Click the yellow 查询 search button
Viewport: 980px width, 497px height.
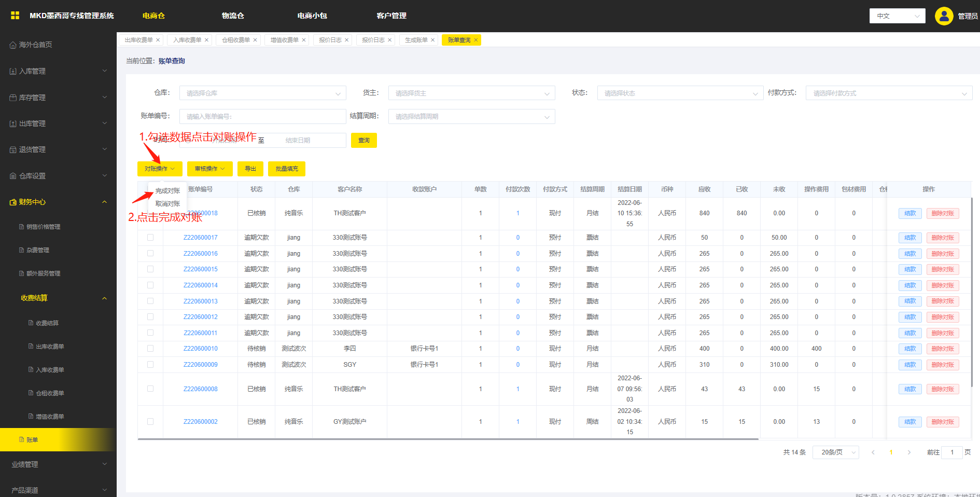tap(363, 141)
